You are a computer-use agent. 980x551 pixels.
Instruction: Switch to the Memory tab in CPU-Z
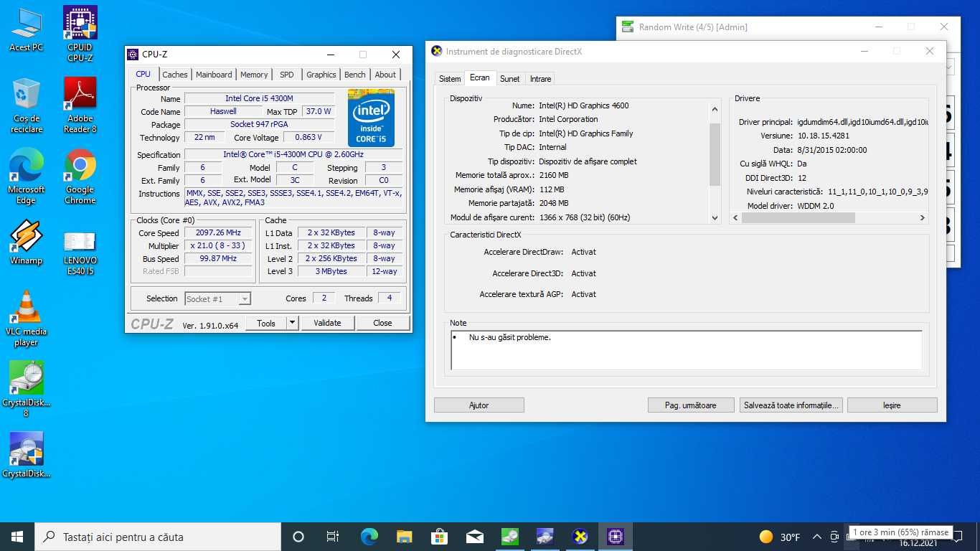pyautogui.click(x=254, y=75)
